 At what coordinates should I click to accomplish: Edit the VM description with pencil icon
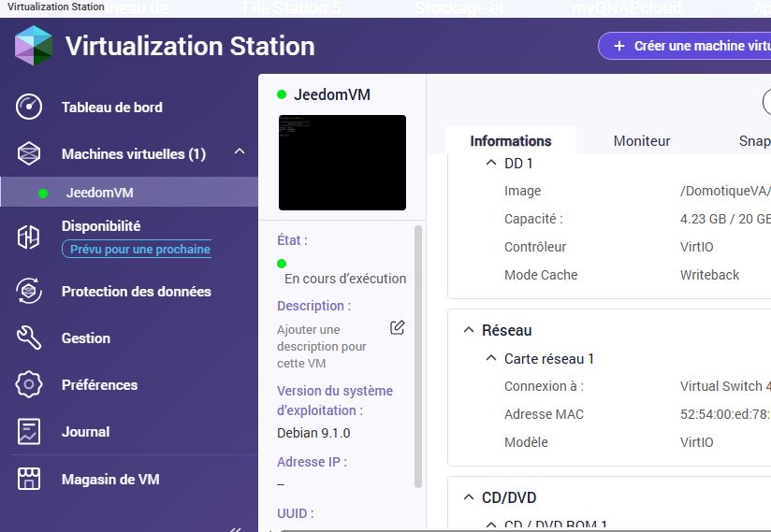[398, 327]
